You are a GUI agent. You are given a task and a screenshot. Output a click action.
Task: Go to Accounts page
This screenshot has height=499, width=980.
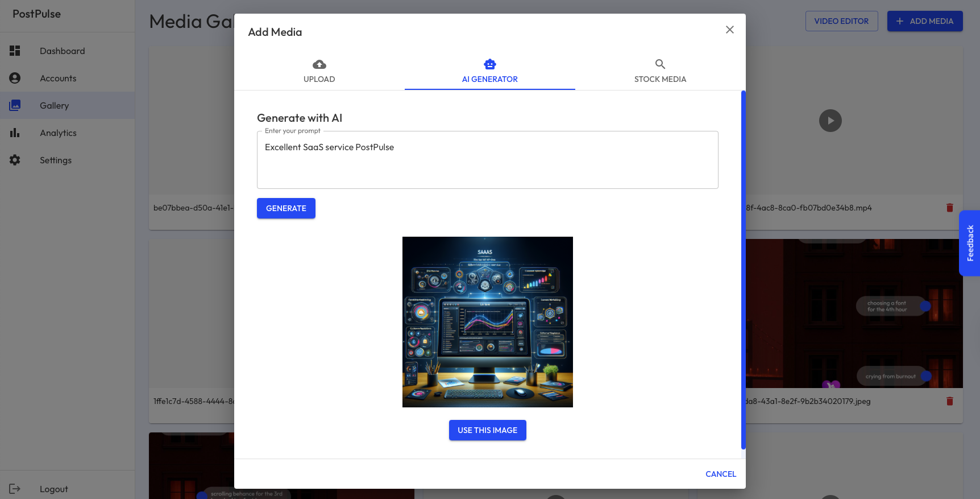(67, 78)
